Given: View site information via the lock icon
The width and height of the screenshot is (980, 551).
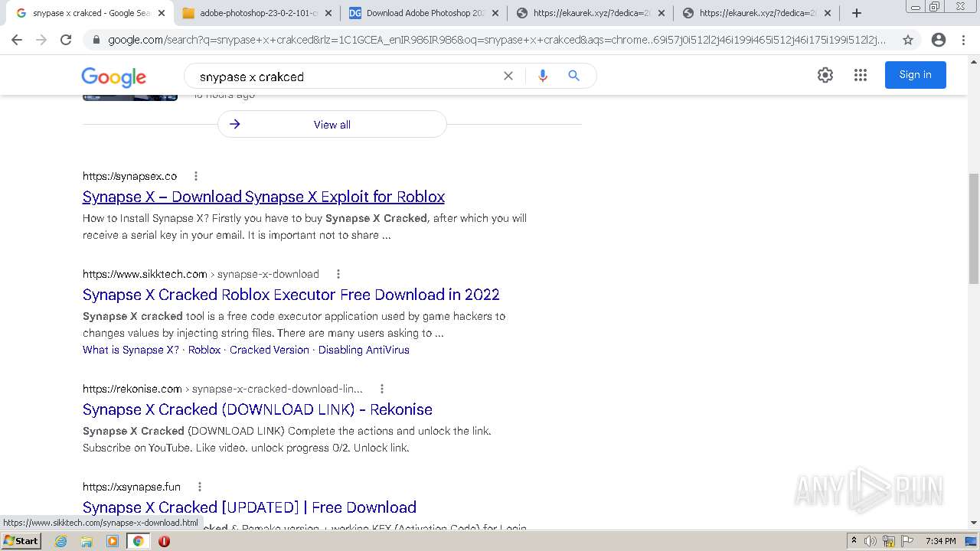Looking at the screenshot, I should click(x=96, y=40).
